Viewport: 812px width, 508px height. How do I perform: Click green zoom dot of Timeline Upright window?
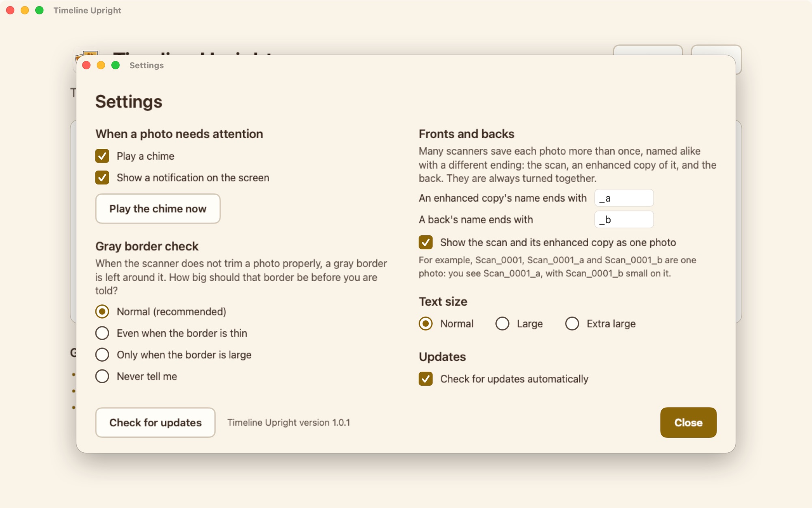pos(39,10)
